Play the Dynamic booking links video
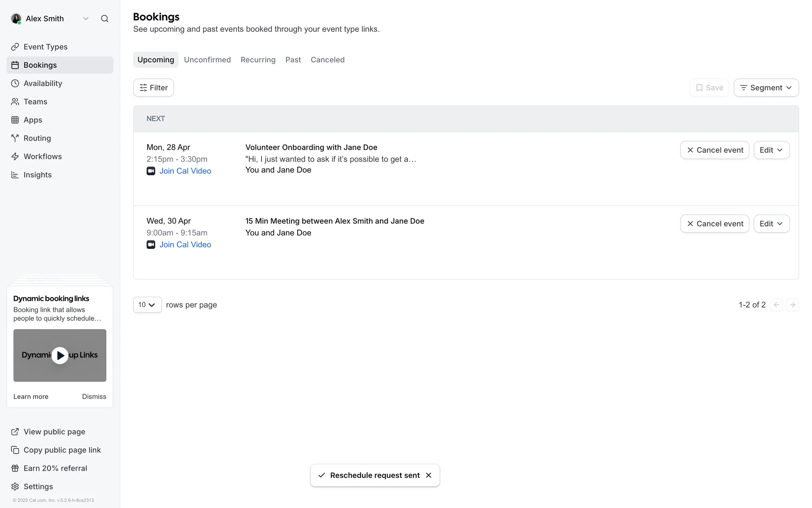 point(60,356)
